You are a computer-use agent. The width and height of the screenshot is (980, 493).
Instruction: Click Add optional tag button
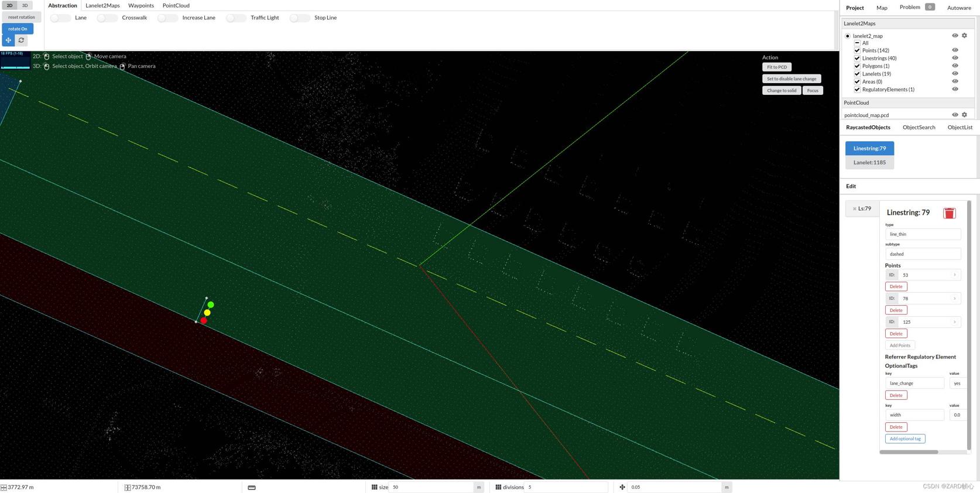[x=904, y=439]
